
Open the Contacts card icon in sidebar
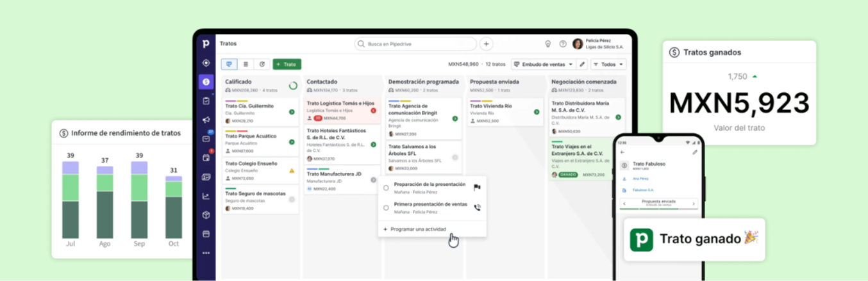coord(206,177)
